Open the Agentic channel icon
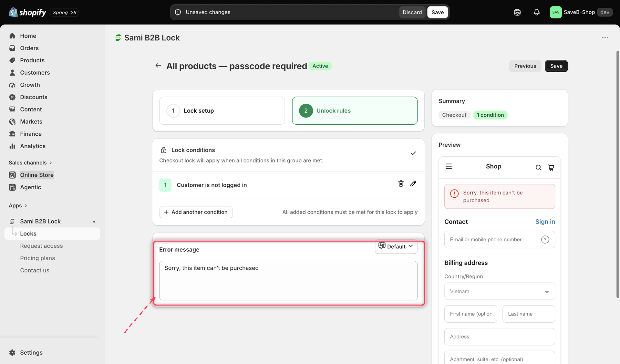620x364 pixels. (12, 187)
